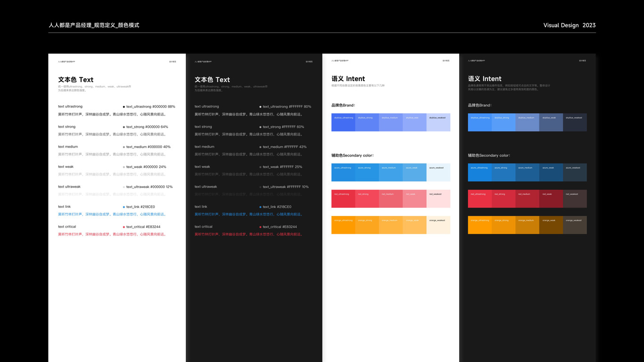Click the "text_ultraweak #FFFFFF 10%" label
The image size is (644, 362).
(286, 187)
